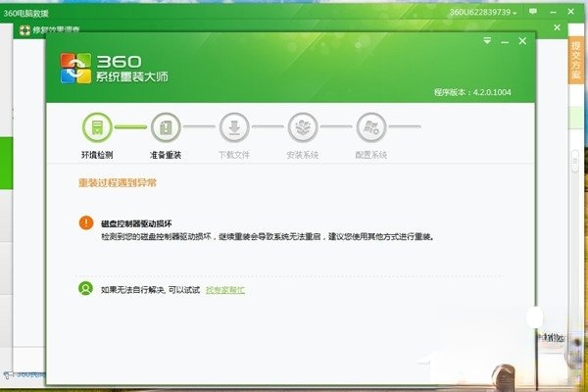Screen dimensions: 588x392
Task: Click the 配置系统 step label
Action: (371, 155)
